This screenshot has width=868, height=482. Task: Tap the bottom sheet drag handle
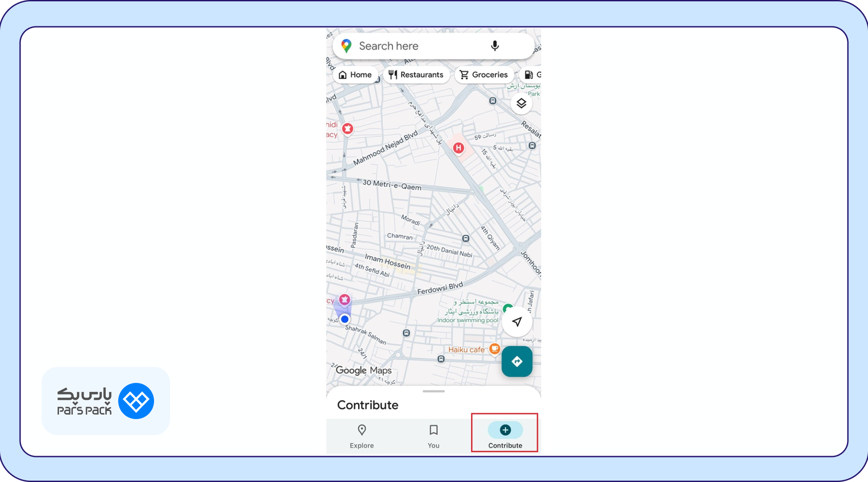[434, 391]
